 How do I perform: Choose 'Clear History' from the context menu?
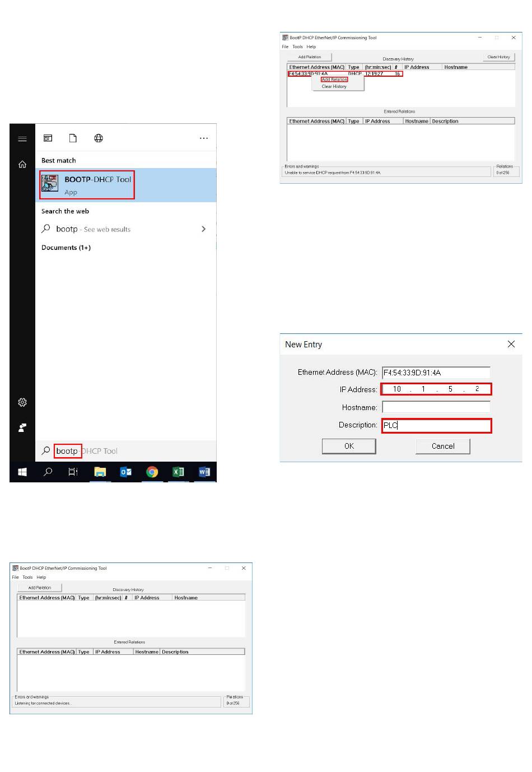(334, 86)
